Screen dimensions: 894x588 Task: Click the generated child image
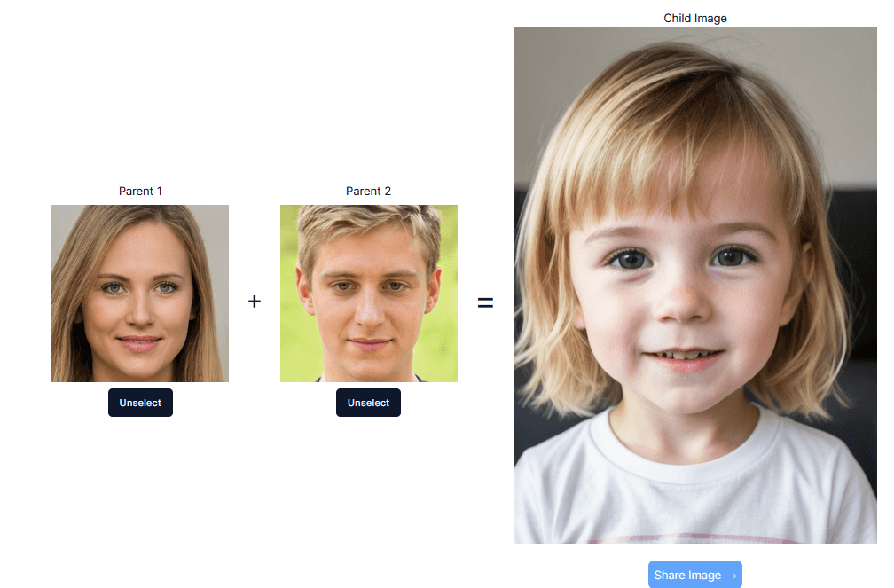pyautogui.click(x=695, y=286)
